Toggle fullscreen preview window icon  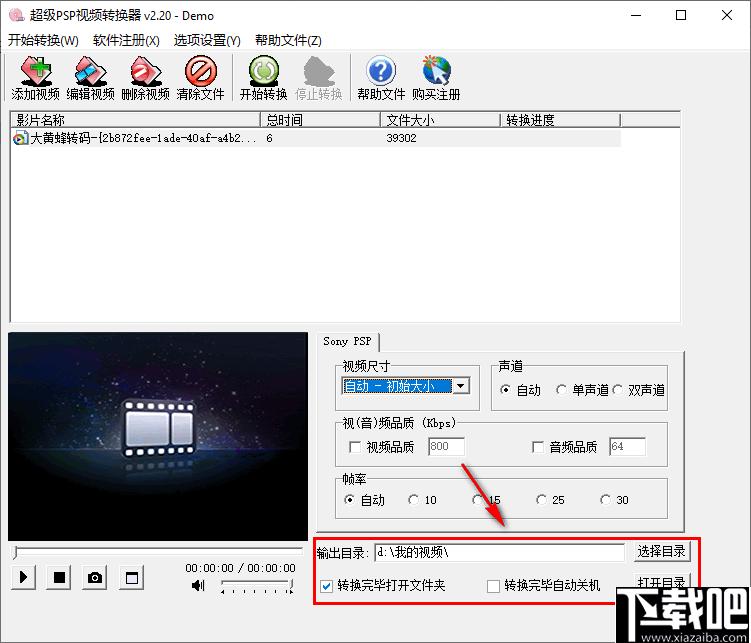pos(131,577)
